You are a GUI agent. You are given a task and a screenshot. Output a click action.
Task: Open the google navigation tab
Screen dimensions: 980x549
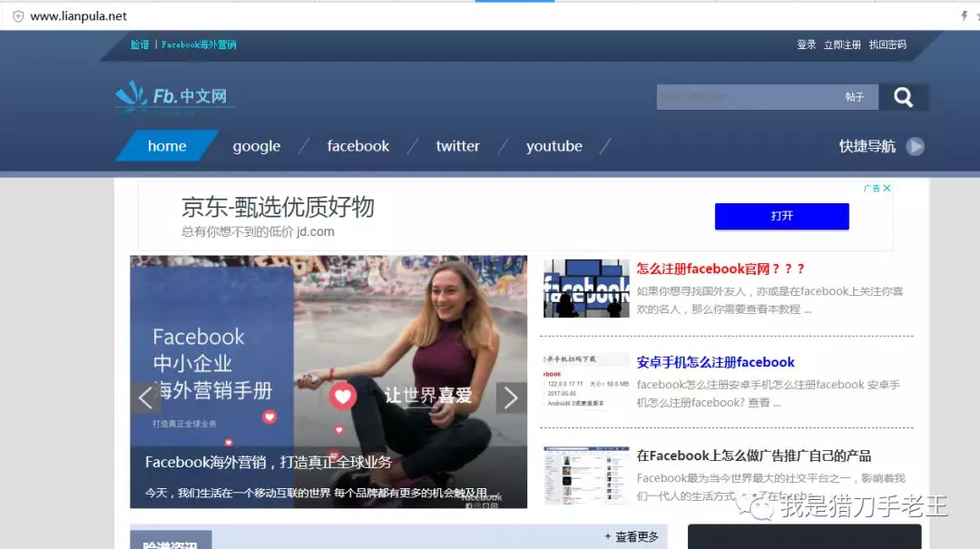click(x=256, y=146)
